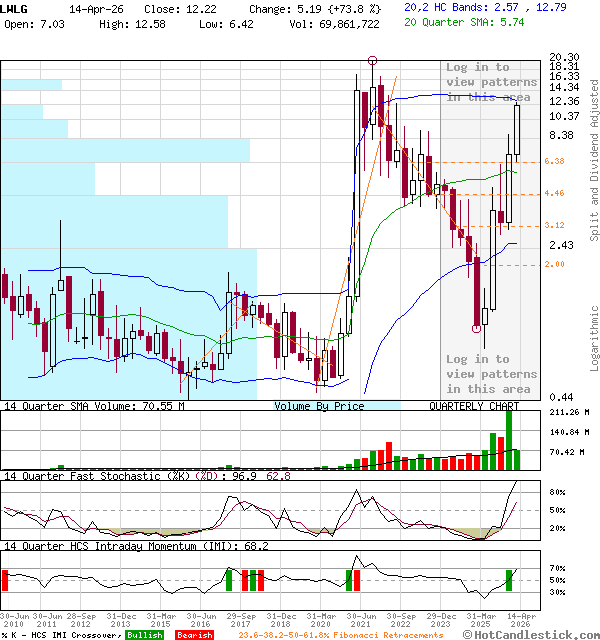Click the Volume By Price label
The height and width of the screenshot is (640, 600).
click(x=319, y=407)
